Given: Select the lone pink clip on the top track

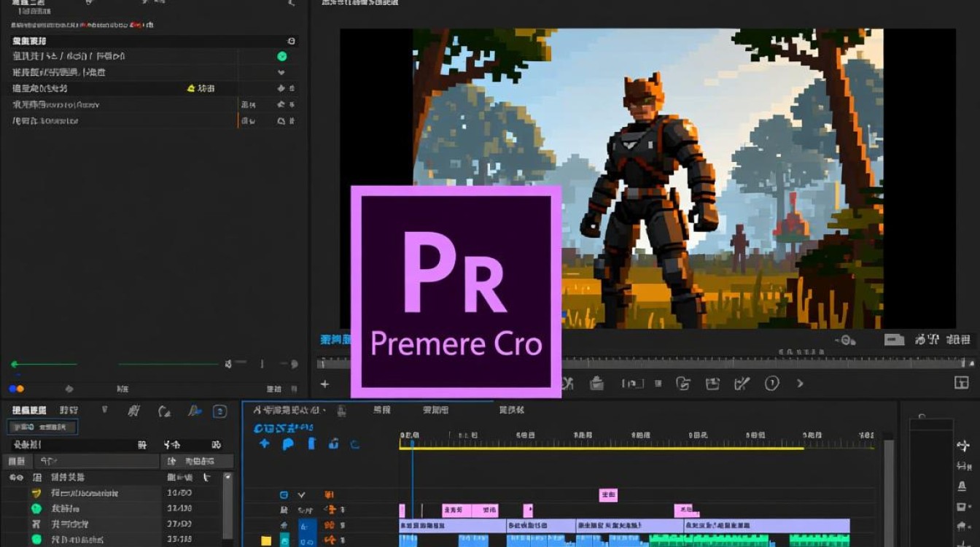Looking at the screenshot, I should tap(608, 495).
